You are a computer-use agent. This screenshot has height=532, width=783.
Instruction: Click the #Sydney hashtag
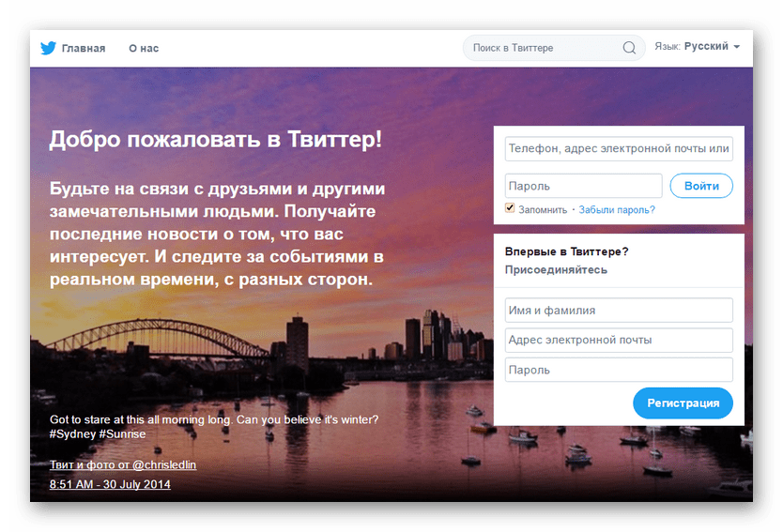coord(72,434)
